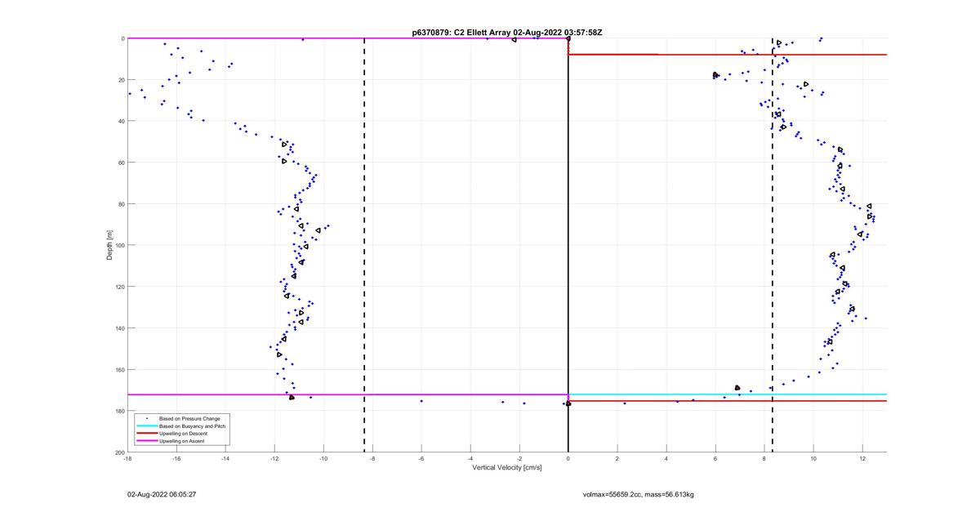Screen dimensions: 980x508
Task: Click the x-axis tick label '-16'
Action: tap(176, 458)
